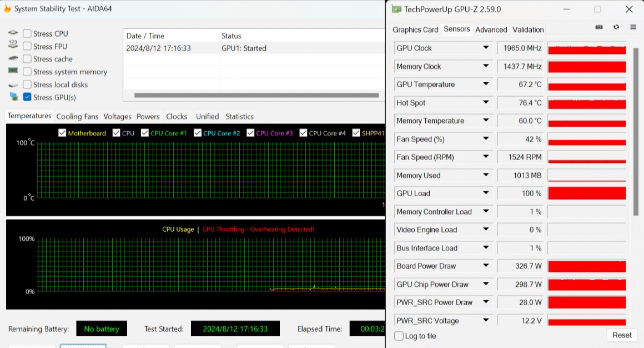Click the Stress CPU chip icon
Viewport: 644px width, 348px height.
13,32
